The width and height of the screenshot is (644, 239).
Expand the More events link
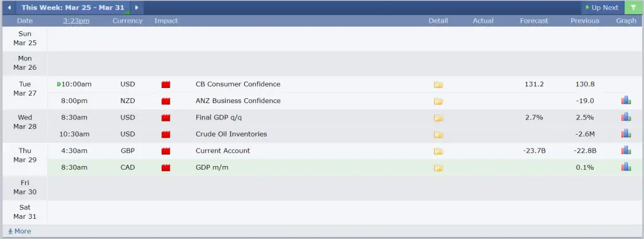(19, 231)
